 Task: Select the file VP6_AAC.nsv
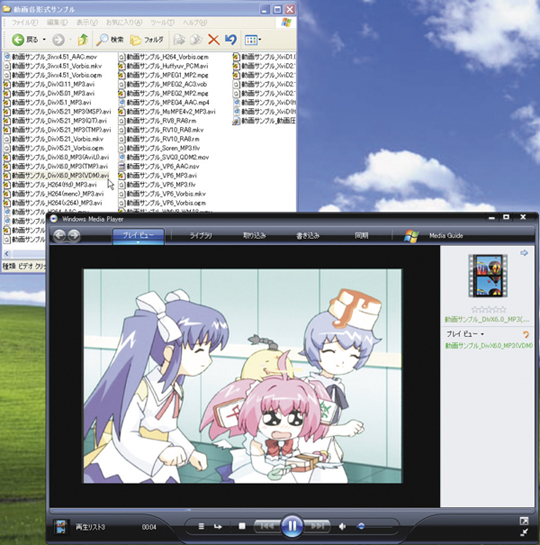click(x=159, y=166)
